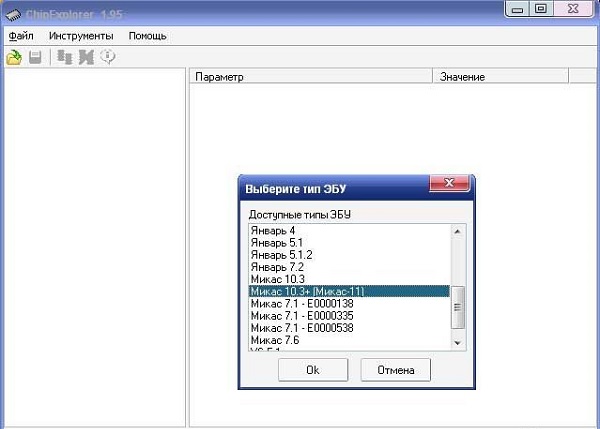The image size is (600, 429).
Task: Maximize the ChipExplorer window
Action: click(541, 9)
